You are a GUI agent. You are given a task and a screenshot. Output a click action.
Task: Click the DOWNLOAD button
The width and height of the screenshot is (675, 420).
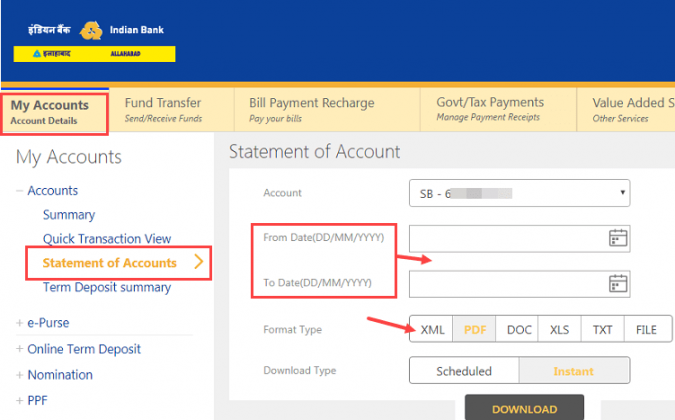point(524,408)
